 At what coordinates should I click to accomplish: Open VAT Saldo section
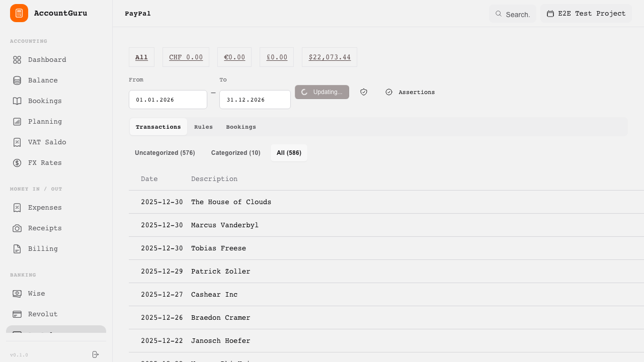point(47,142)
